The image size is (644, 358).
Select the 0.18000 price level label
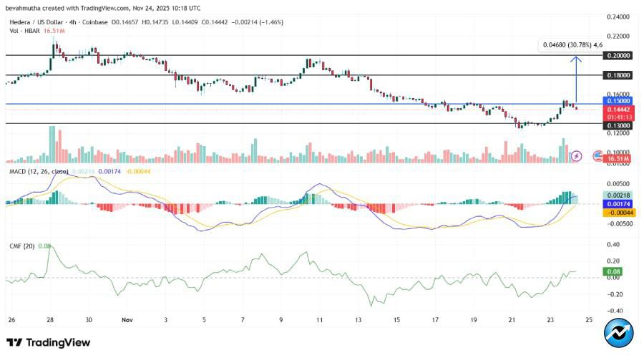619,74
